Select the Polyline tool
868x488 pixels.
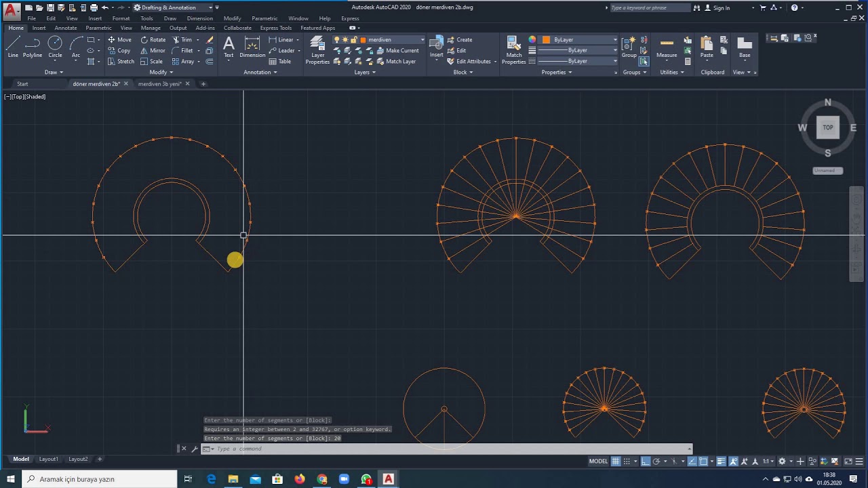pyautogui.click(x=33, y=47)
